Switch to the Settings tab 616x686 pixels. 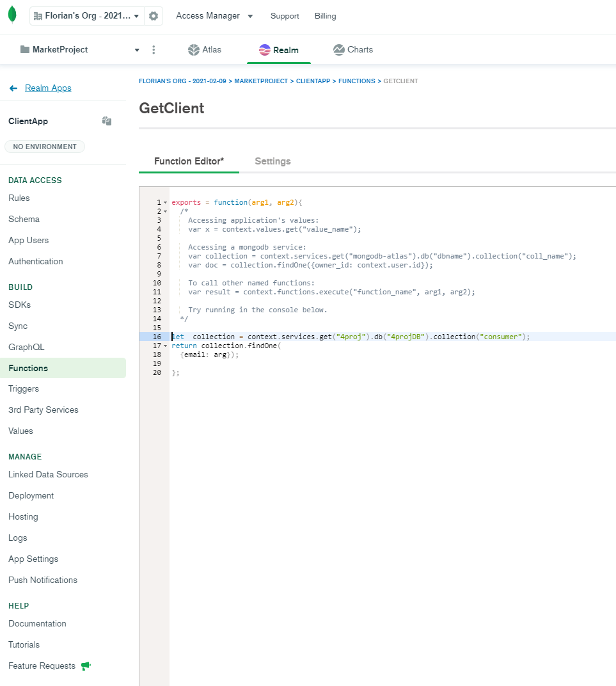(272, 161)
